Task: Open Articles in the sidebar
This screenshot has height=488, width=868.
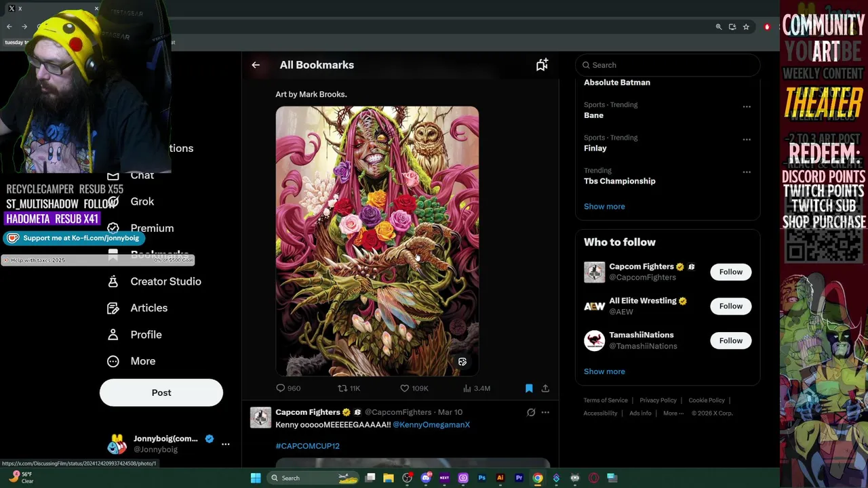Action: 149,308
